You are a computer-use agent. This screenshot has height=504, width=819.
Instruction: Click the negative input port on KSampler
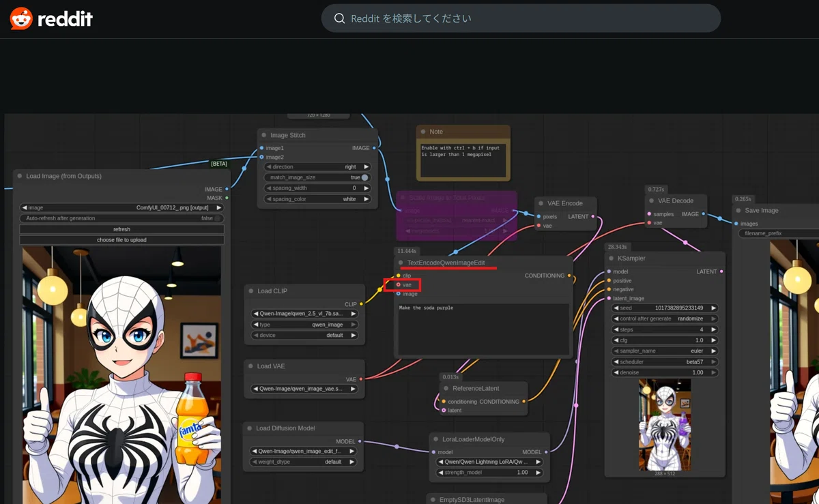pos(609,289)
